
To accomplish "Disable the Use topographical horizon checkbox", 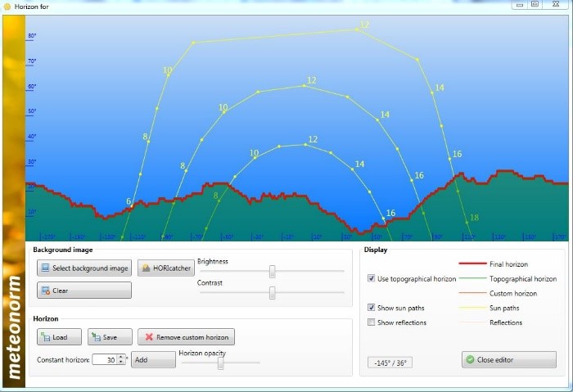I will point(372,279).
